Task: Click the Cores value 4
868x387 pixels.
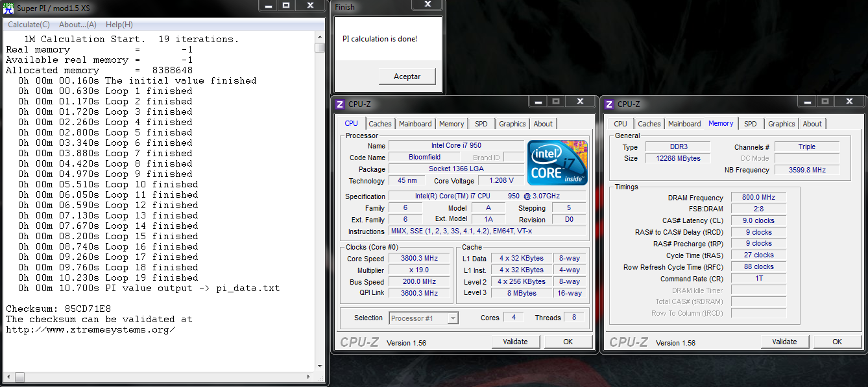Action: point(513,318)
